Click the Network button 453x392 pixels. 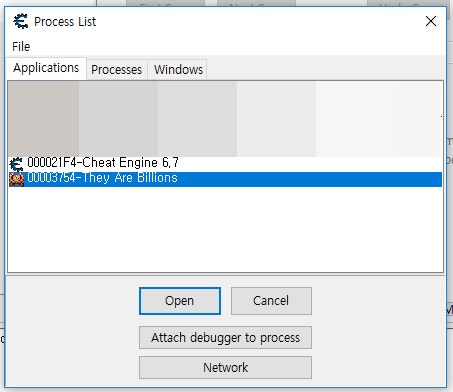click(225, 367)
